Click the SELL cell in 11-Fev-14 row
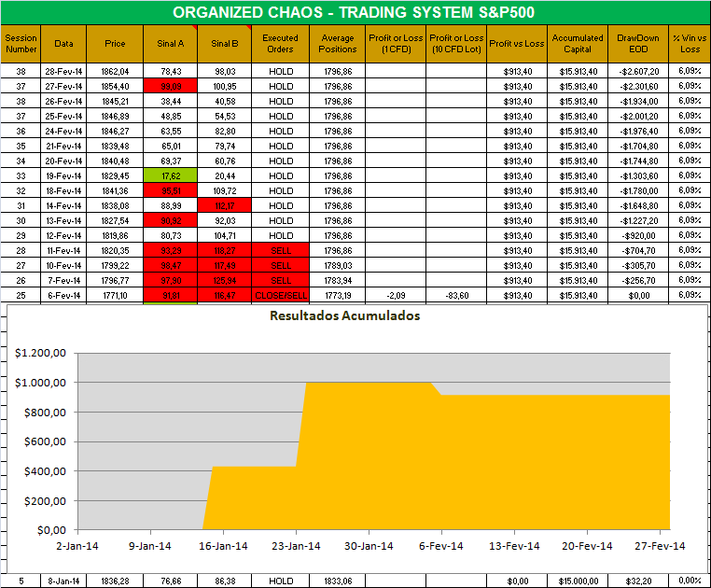711x588 pixels. 280,250
